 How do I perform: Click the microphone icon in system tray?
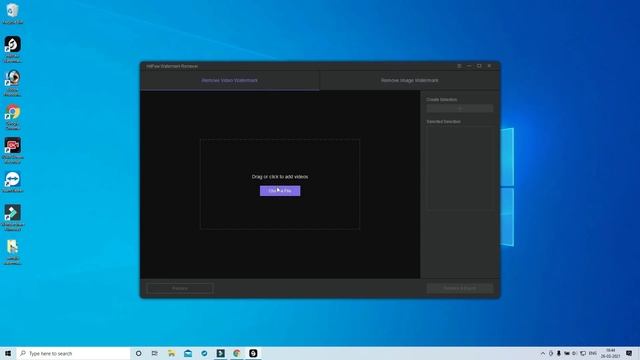point(559,353)
